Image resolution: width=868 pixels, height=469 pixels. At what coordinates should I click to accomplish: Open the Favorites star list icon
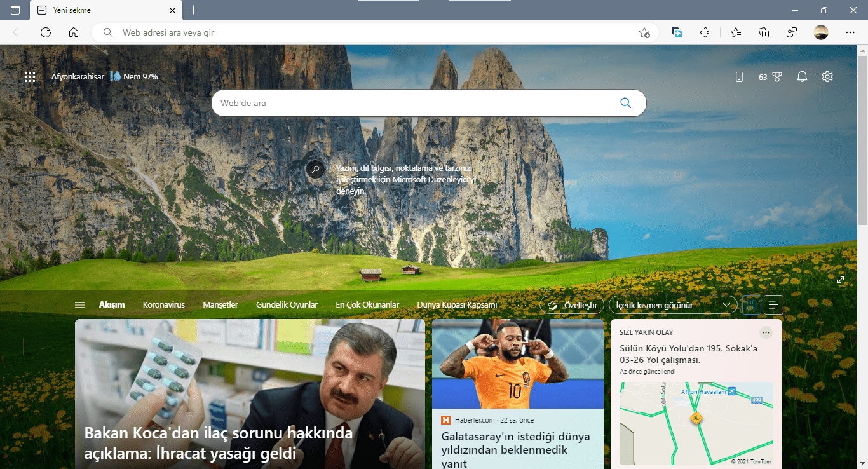pos(735,32)
